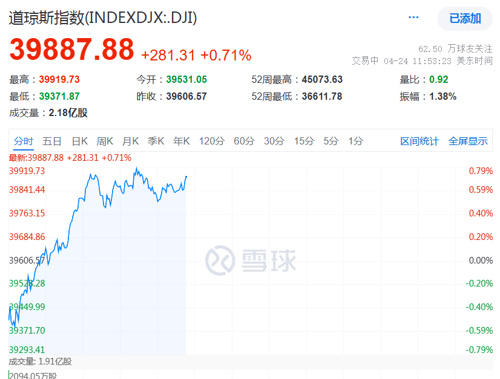The height and width of the screenshot is (379, 500).
Task: Open the three-dot more options menu
Action: coord(413,17)
